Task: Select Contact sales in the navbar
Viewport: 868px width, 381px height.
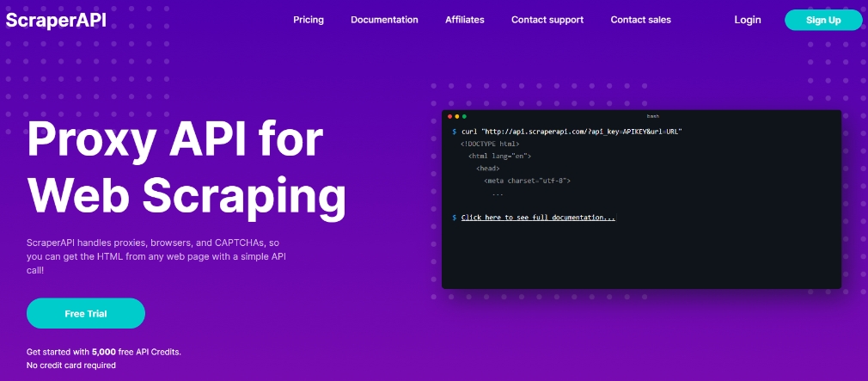Action: coord(640,20)
